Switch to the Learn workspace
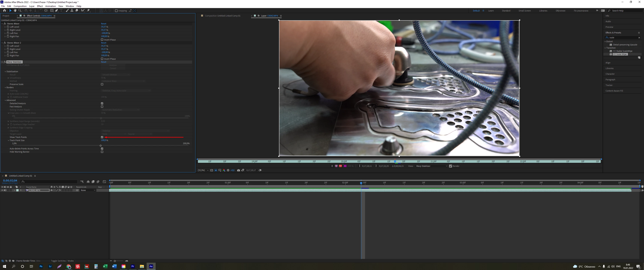This screenshot has width=644, height=270. [x=491, y=11]
